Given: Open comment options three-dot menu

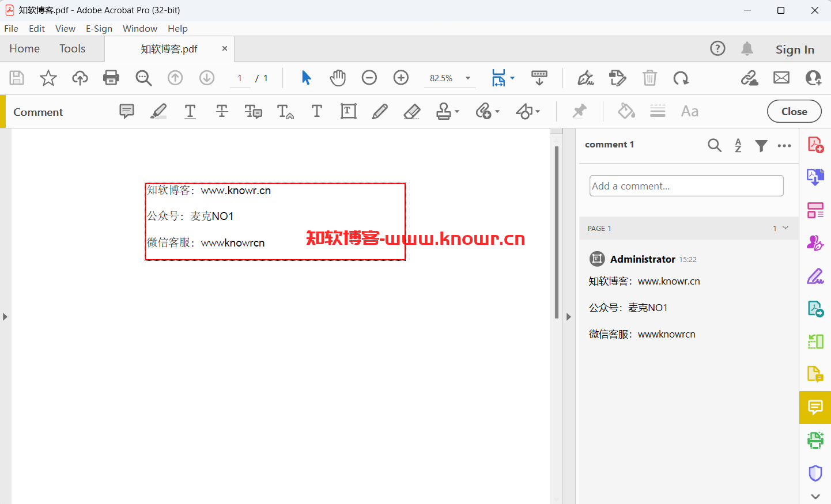Looking at the screenshot, I should point(784,146).
